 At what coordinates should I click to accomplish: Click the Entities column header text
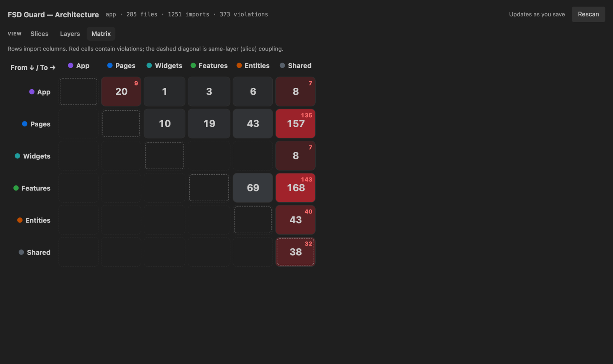click(x=257, y=66)
